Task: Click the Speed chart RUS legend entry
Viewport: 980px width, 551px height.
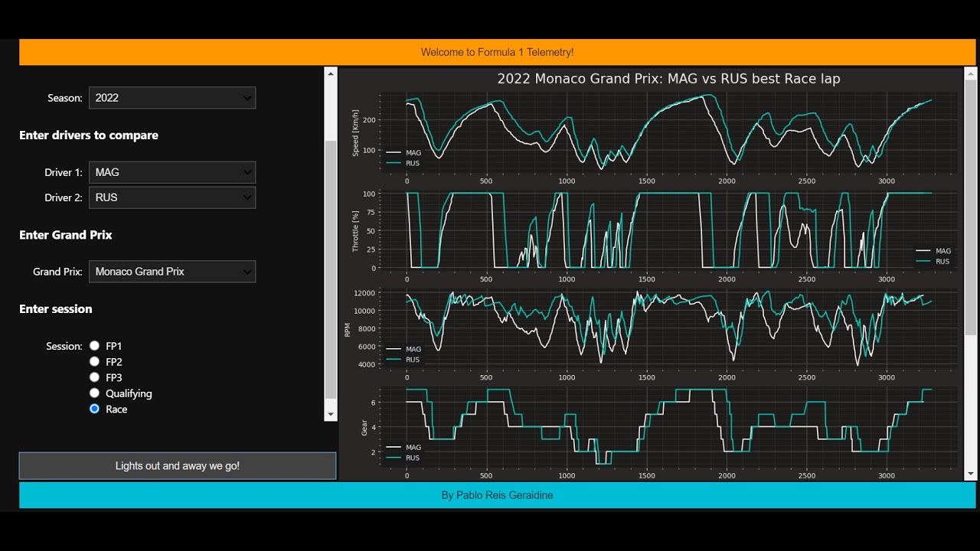Action: point(403,163)
